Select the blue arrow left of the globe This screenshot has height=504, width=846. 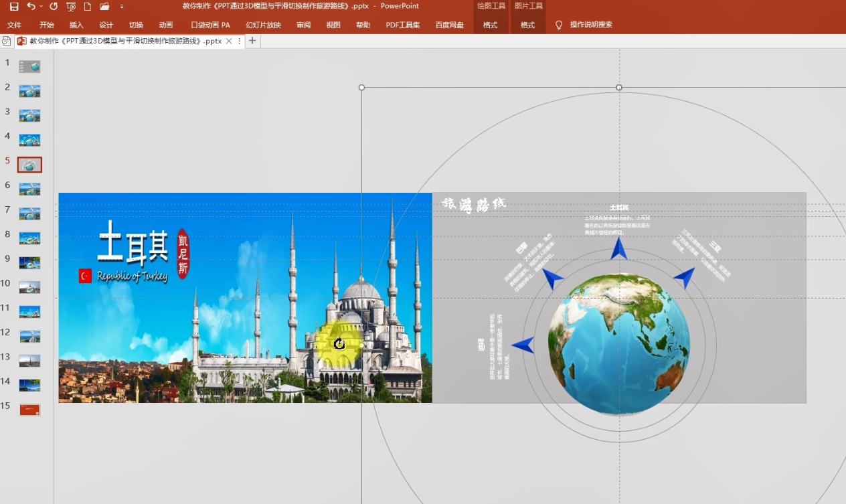click(x=523, y=345)
